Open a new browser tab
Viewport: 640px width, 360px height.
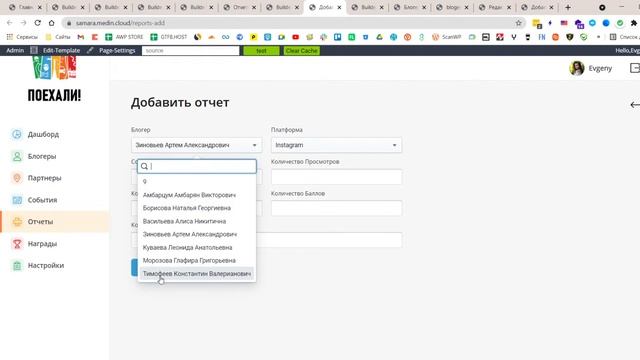(x=568, y=7)
